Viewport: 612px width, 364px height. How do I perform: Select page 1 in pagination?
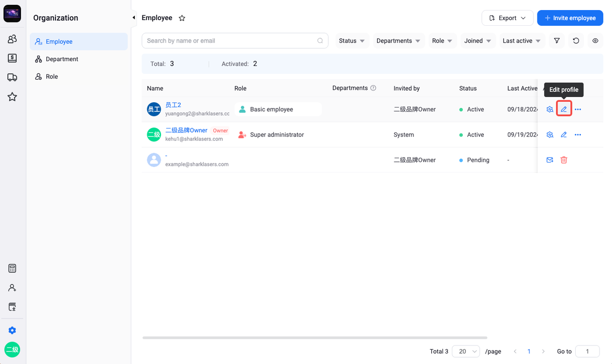point(529,351)
